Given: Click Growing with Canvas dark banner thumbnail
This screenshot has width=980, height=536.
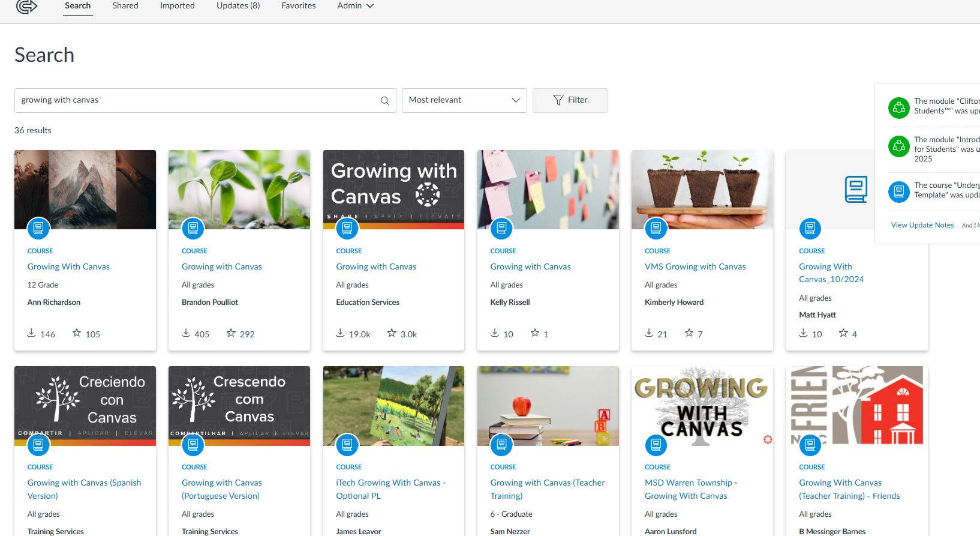Looking at the screenshot, I should (x=393, y=190).
